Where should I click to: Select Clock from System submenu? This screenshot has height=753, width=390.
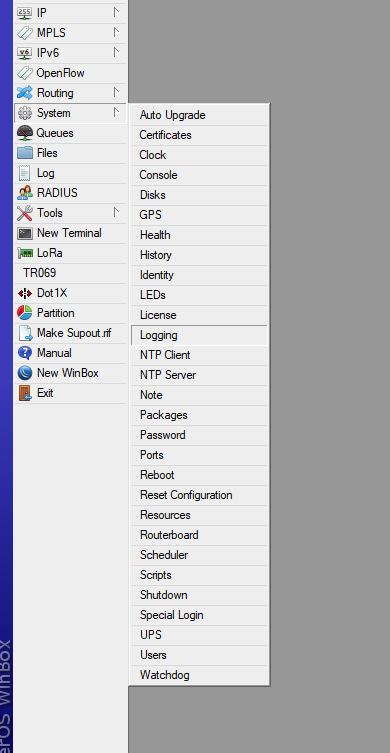(x=199, y=155)
